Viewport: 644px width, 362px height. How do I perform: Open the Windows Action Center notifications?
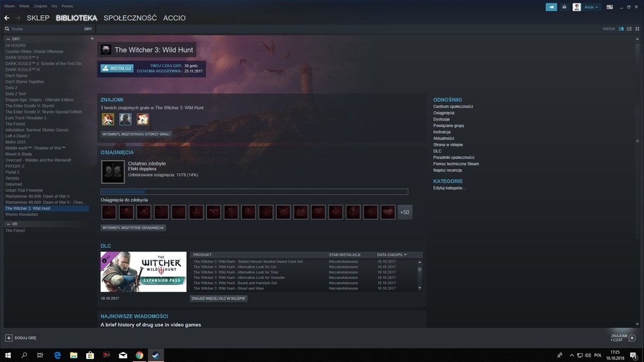click(634, 356)
